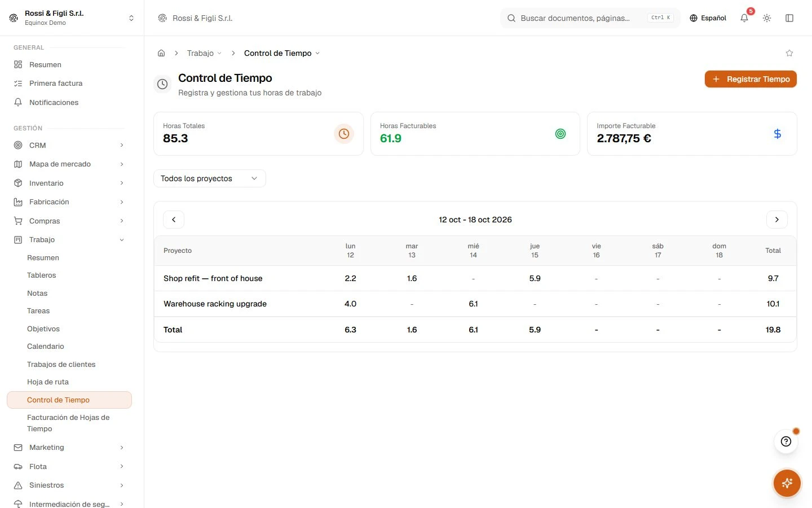This screenshot has height=508, width=812.
Task: Open the Todos los proyectos dropdown
Action: pyautogui.click(x=210, y=178)
